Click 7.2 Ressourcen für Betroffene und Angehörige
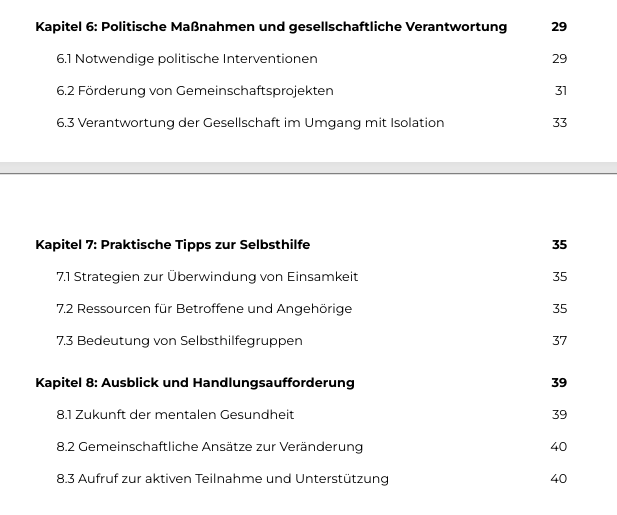This screenshot has height=515, width=617. pos(204,309)
